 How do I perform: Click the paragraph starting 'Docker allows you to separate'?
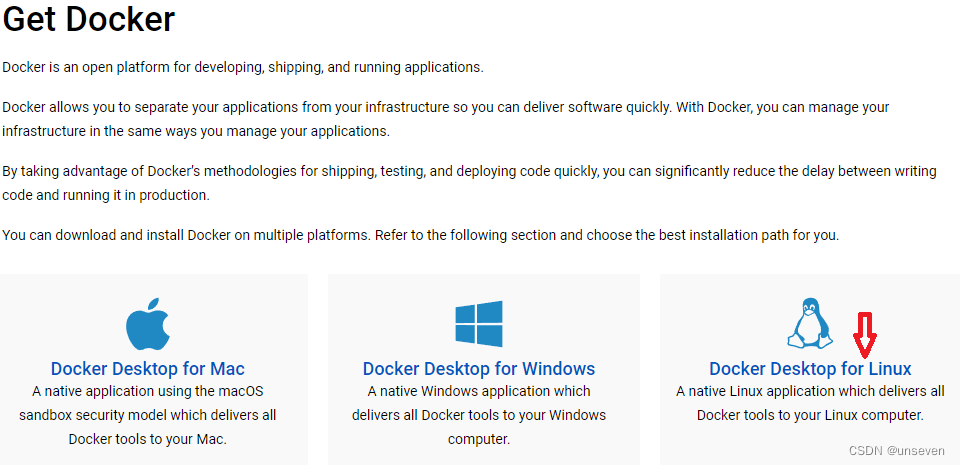(x=446, y=119)
